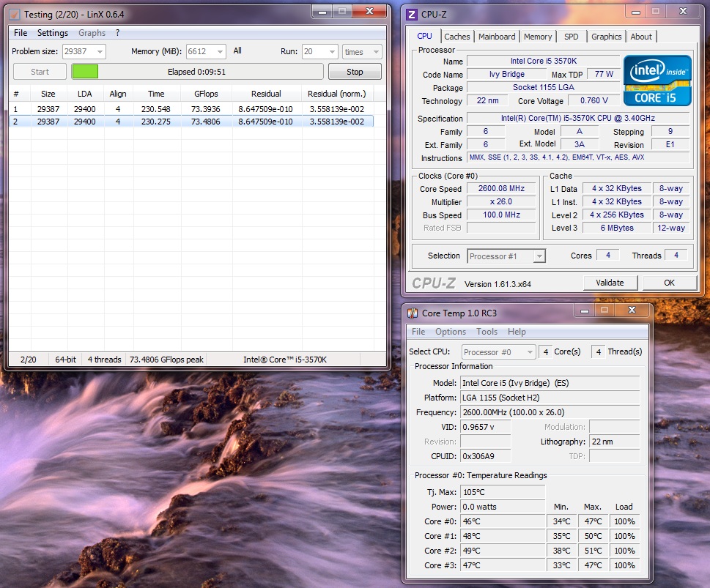Screen dimensions: 710x588
Task: Select LinX result row 1 with 73.3936 GFlops
Action: point(191,109)
